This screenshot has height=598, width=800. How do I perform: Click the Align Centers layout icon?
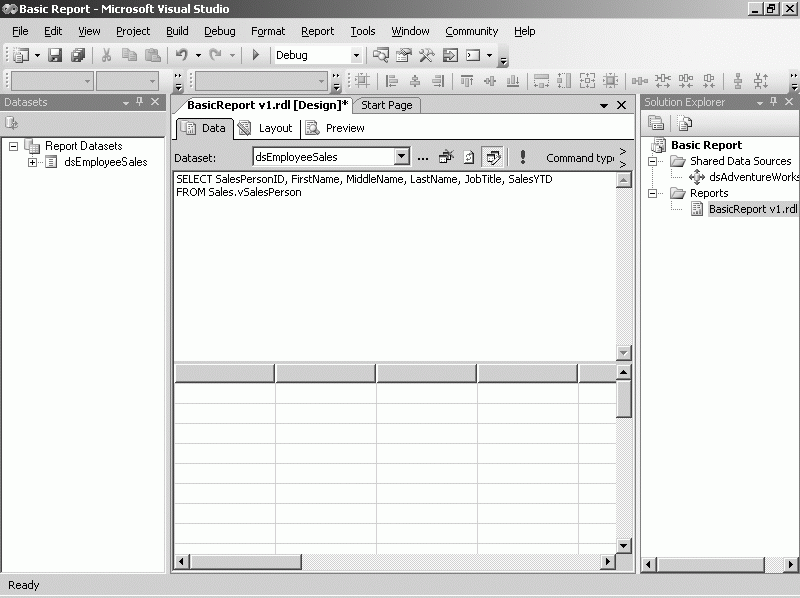(x=415, y=81)
